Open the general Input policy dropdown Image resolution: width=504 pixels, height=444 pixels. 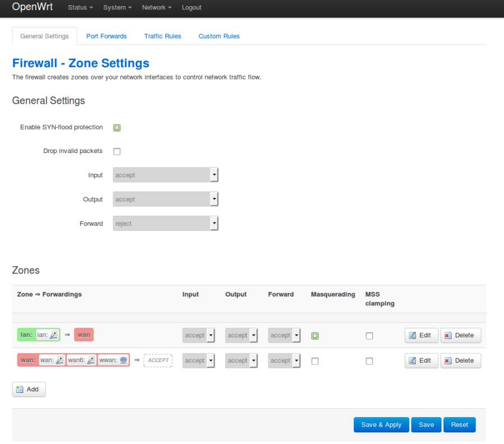point(165,175)
